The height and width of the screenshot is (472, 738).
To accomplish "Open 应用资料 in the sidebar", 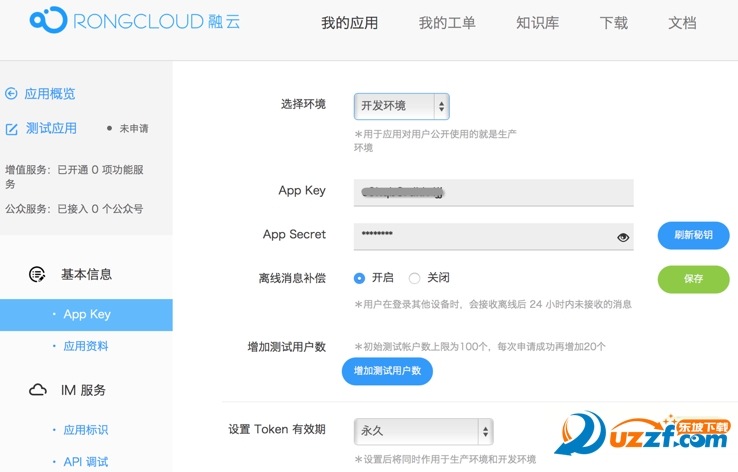I will pos(86,346).
